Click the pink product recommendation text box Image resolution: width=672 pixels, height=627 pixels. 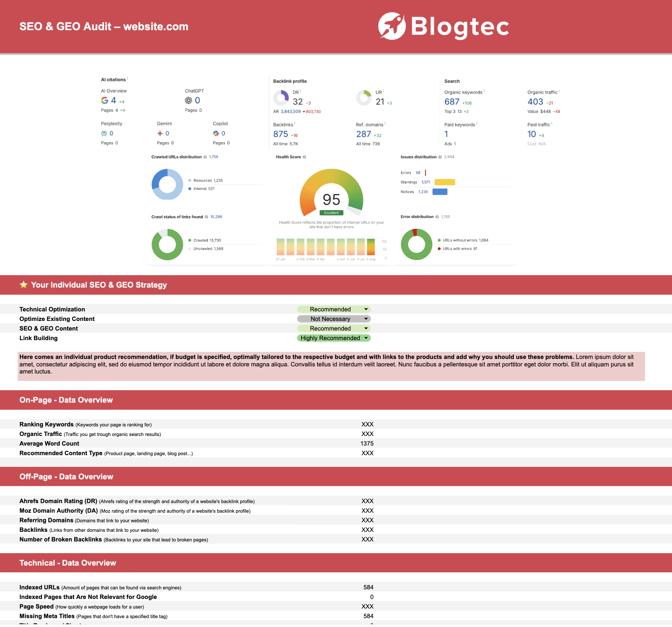pyautogui.click(x=331, y=366)
